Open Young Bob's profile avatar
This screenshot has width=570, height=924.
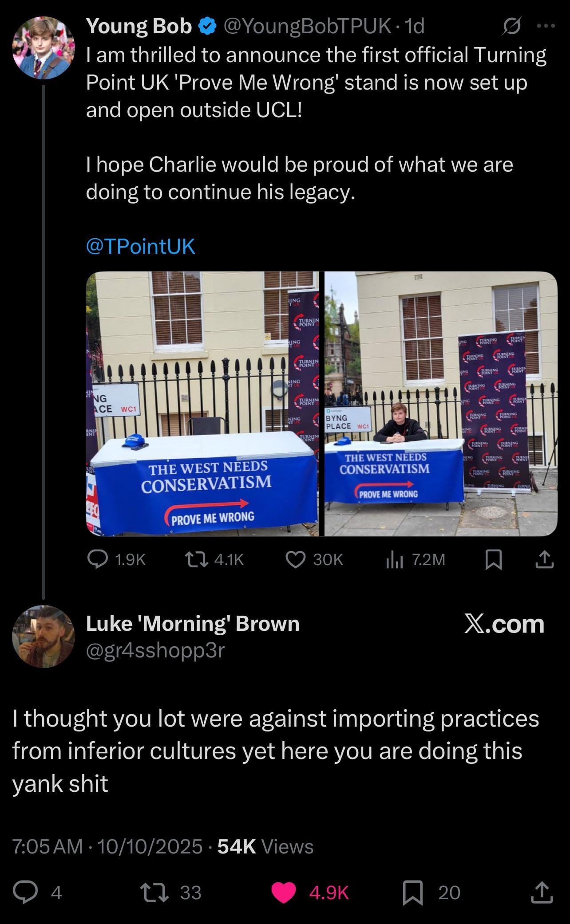[44, 48]
